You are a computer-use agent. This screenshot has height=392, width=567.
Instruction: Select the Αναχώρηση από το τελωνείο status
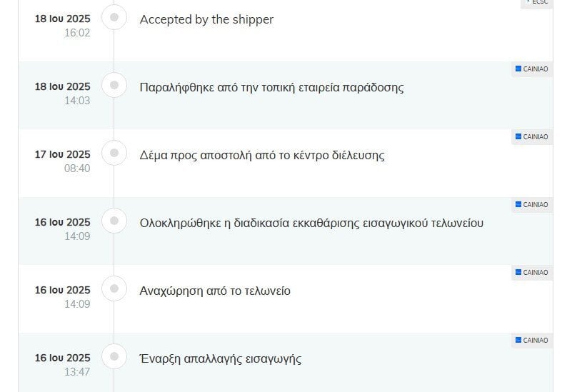click(x=215, y=291)
